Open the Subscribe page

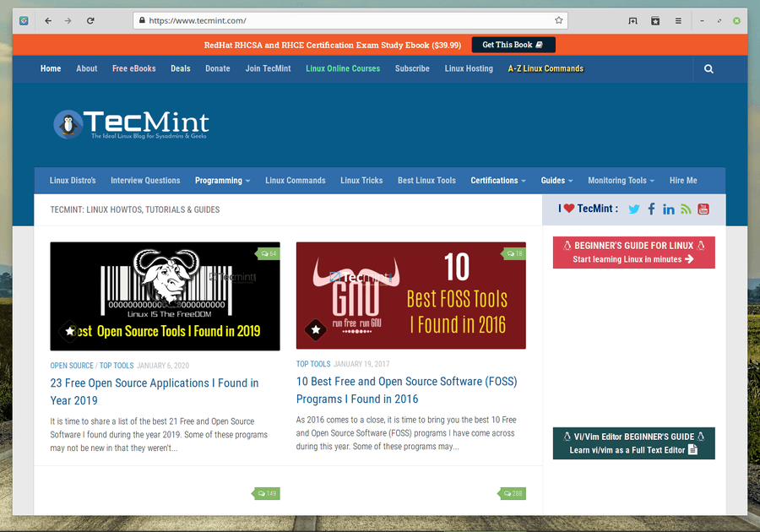tap(412, 68)
